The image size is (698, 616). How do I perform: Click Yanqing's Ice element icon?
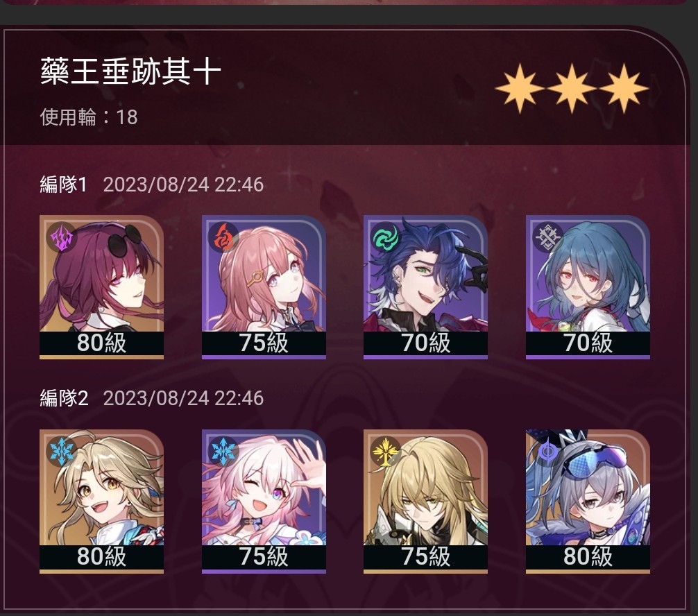62,452
